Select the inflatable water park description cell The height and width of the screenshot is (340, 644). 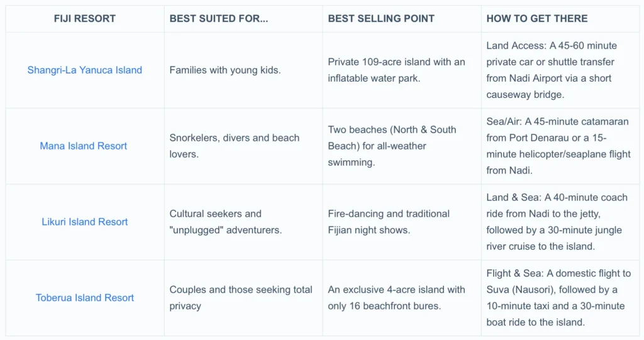pyautogui.click(x=396, y=70)
